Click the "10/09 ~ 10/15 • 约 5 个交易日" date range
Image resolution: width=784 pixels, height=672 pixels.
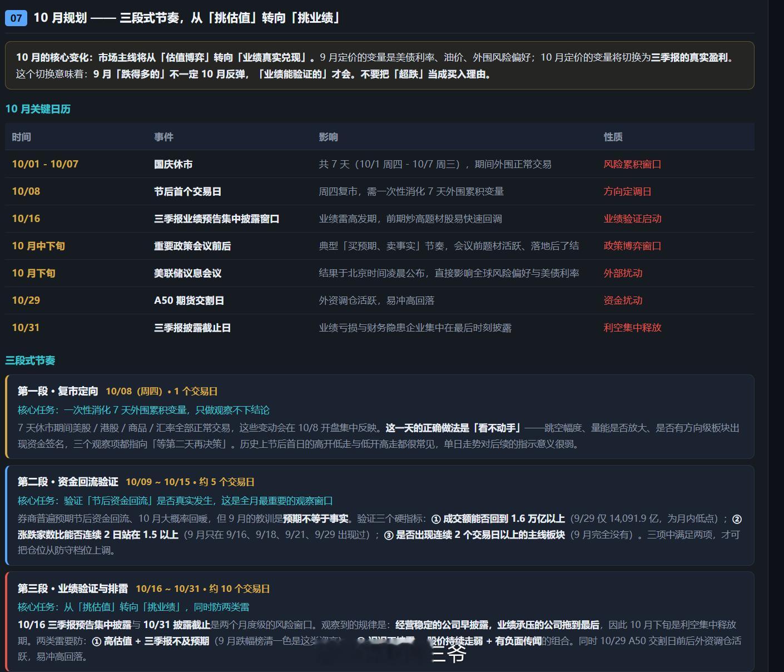click(190, 482)
